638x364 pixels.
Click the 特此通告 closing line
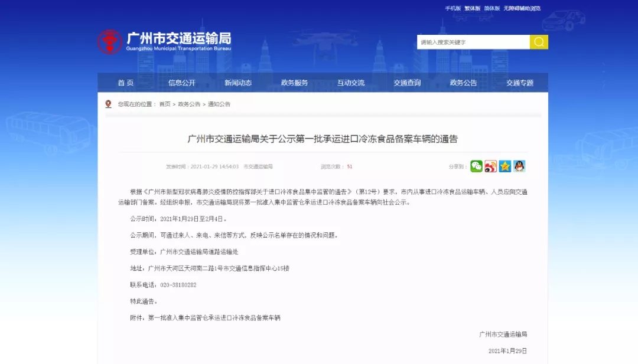coord(144,301)
